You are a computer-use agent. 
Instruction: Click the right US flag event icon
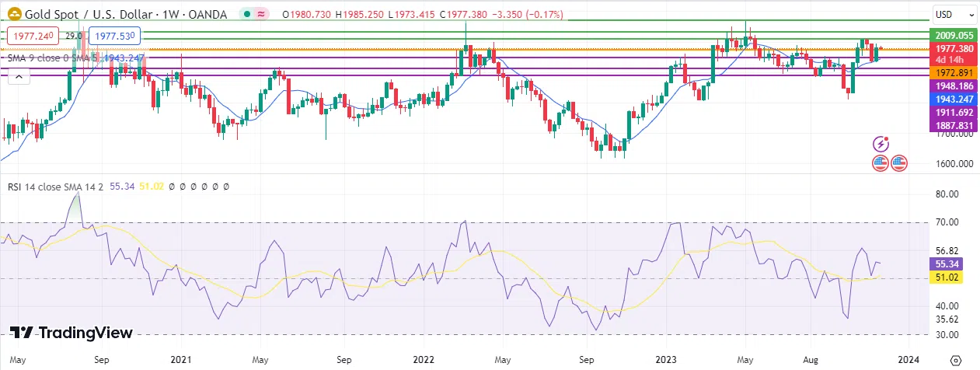click(x=899, y=163)
